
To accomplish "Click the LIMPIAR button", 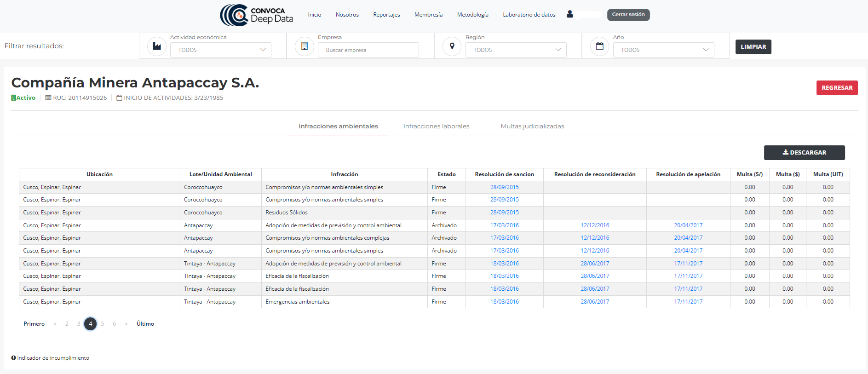I will tap(753, 47).
